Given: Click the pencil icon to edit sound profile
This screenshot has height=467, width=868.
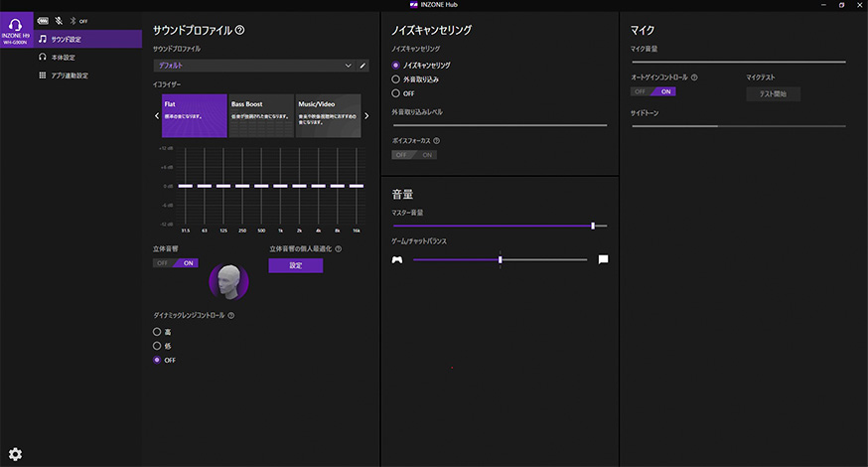Looking at the screenshot, I should click(362, 66).
